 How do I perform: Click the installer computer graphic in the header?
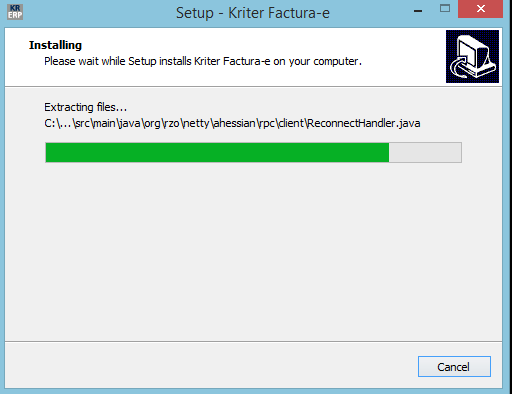click(472, 56)
